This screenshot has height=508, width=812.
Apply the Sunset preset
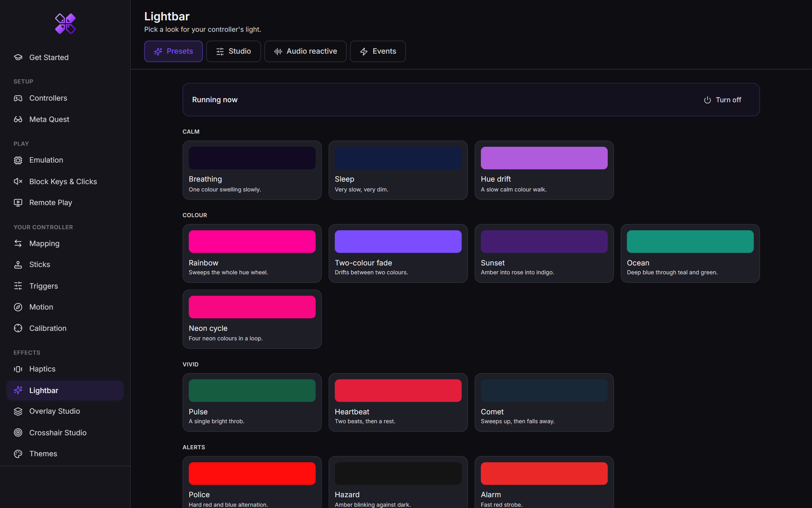(x=544, y=253)
